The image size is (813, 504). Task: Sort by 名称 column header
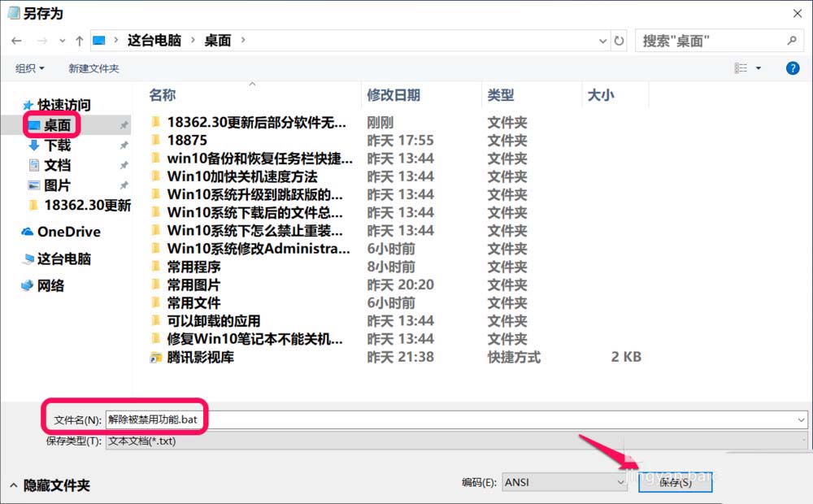(163, 95)
